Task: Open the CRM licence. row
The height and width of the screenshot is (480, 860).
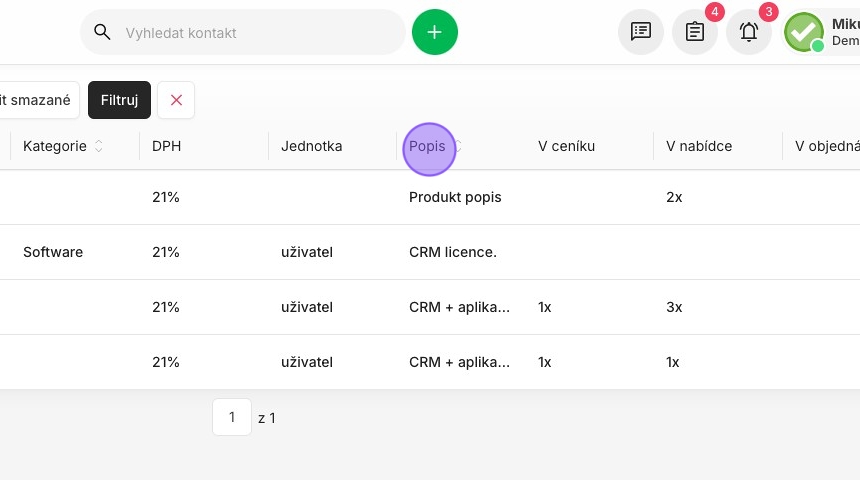Action: [430, 252]
